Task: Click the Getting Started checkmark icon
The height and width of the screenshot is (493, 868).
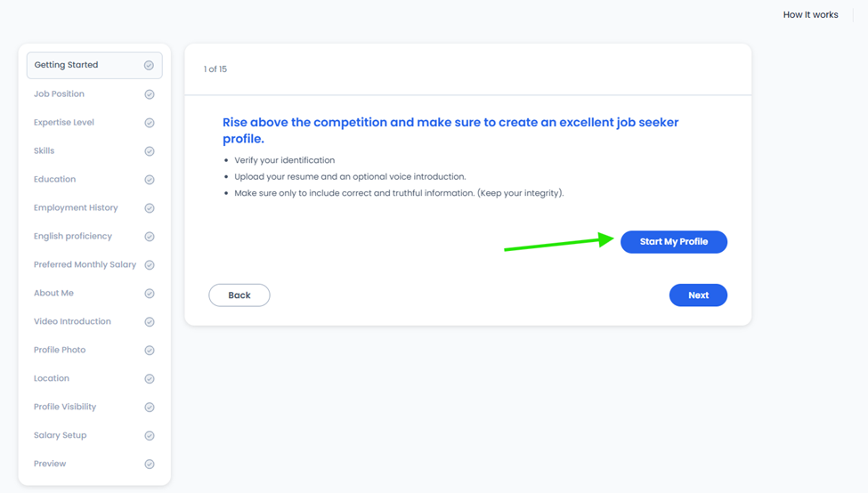Action: point(149,65)
